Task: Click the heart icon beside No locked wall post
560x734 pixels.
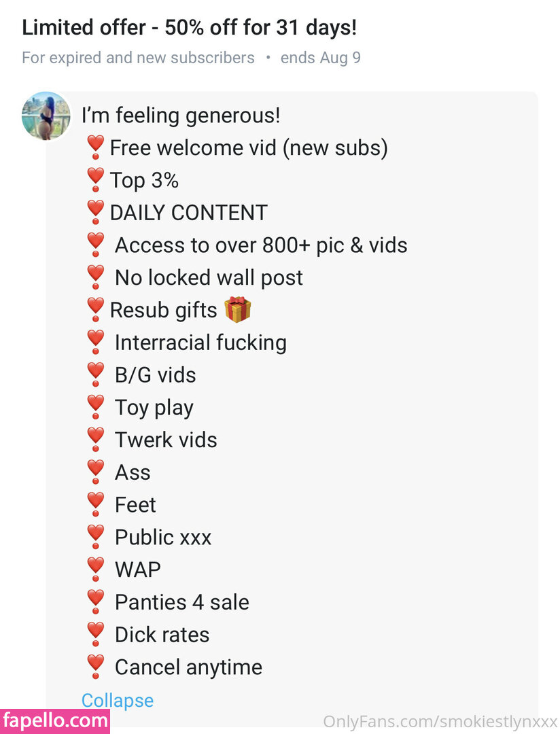Action: pyautogui.click(x=96, y=277)
